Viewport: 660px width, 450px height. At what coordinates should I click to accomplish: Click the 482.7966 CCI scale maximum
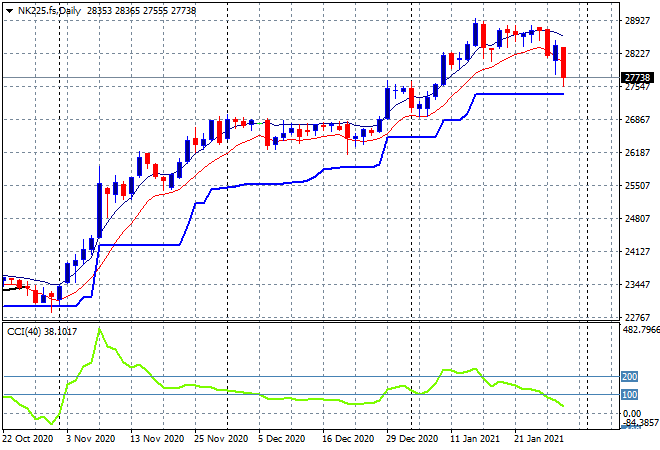(641, 329)
